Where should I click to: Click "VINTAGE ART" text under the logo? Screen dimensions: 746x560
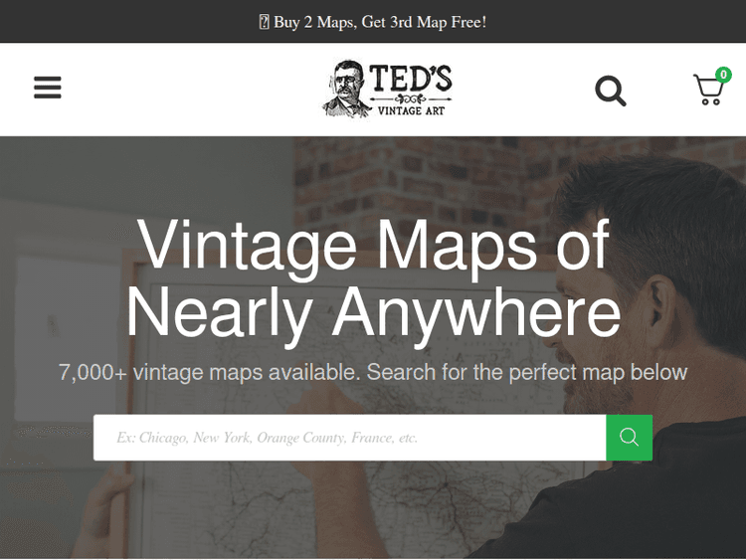coord(411,110)
